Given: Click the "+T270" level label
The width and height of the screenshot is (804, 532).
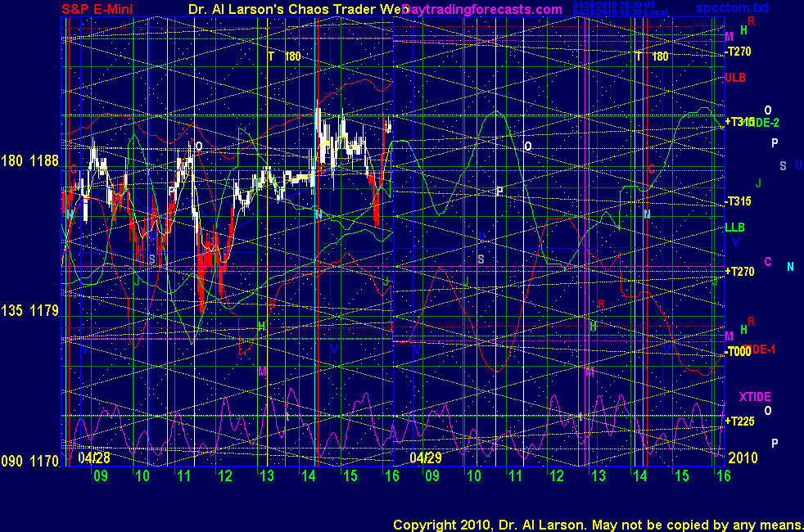Looking at the screenshot, I should pyautogui.click(x=740, y=272).
